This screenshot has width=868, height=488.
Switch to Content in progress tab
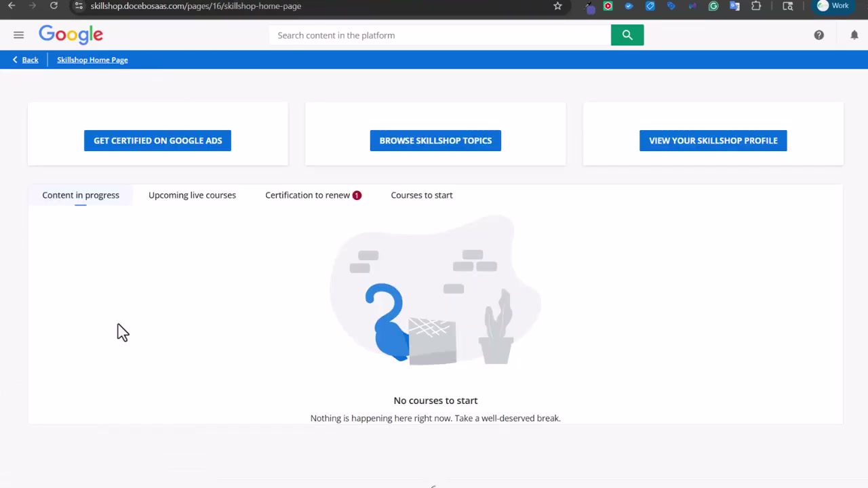81,195
